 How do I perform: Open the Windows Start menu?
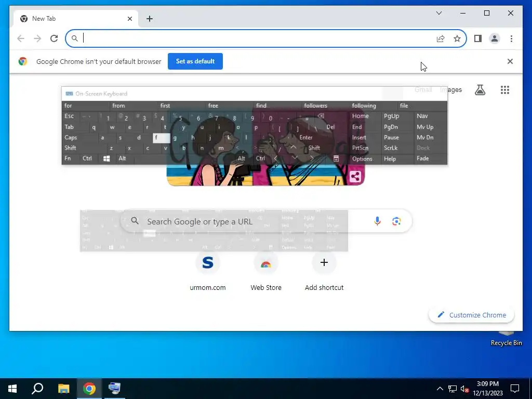tap(12, 389)
